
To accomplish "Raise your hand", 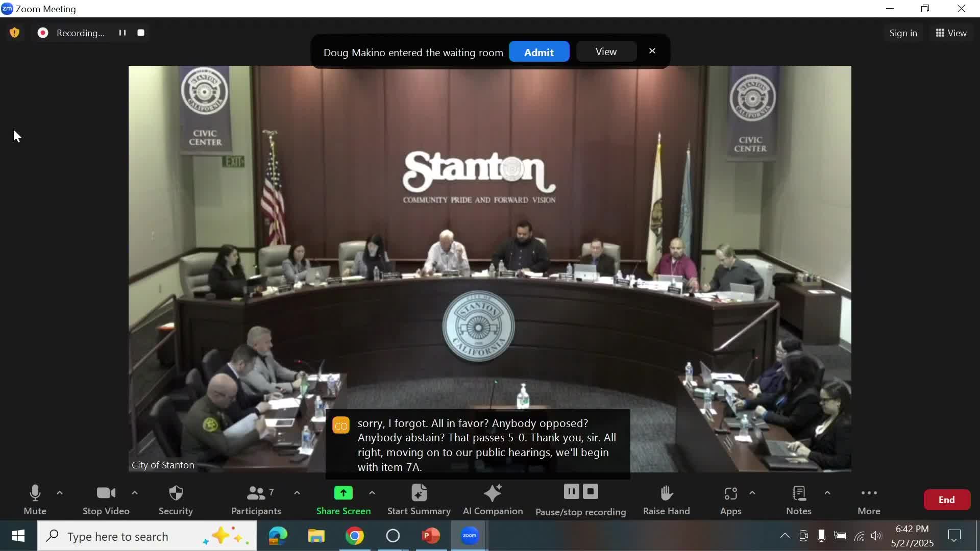I will [666, 499].
